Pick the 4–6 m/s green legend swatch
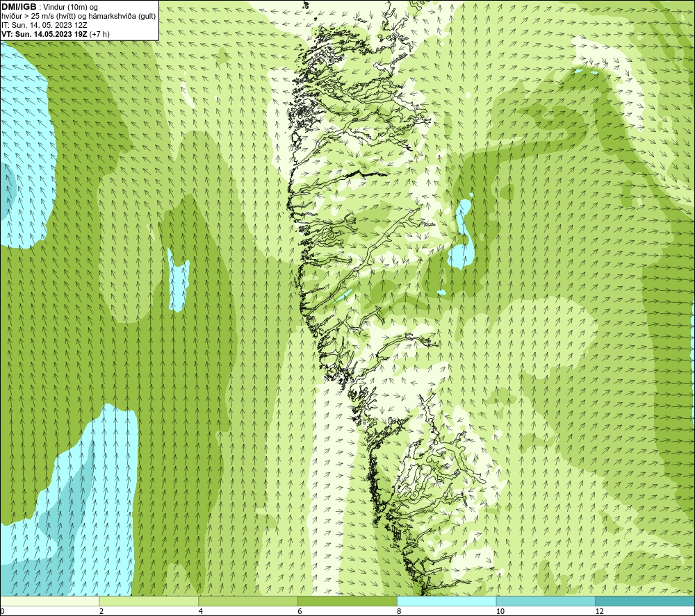The image size is (695, 616). tap(248, 601)
